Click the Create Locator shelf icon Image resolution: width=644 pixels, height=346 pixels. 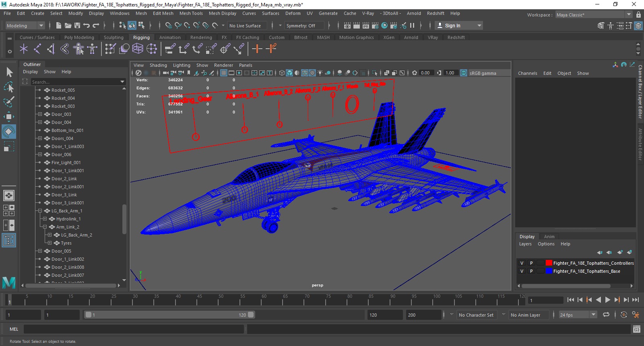pos(24,49)
